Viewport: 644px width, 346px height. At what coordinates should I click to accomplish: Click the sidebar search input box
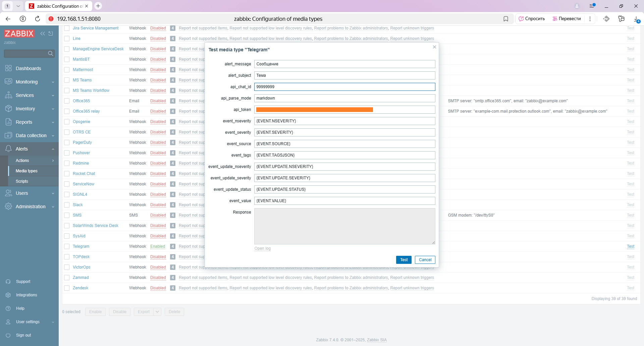coord(26,53)
